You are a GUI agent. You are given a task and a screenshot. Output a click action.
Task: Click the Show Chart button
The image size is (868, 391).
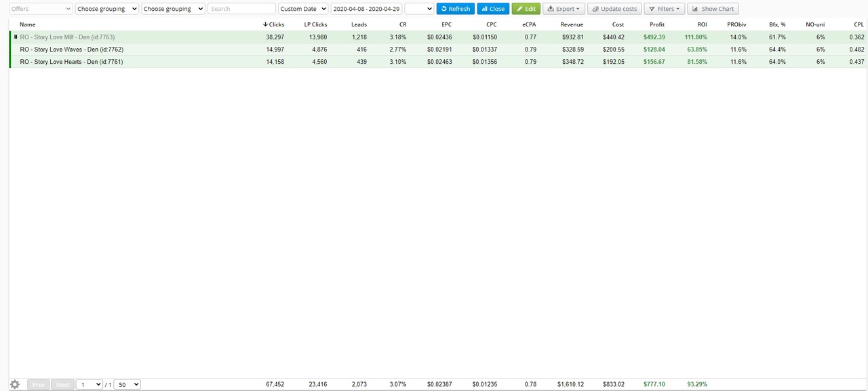(x=713, y=9)
